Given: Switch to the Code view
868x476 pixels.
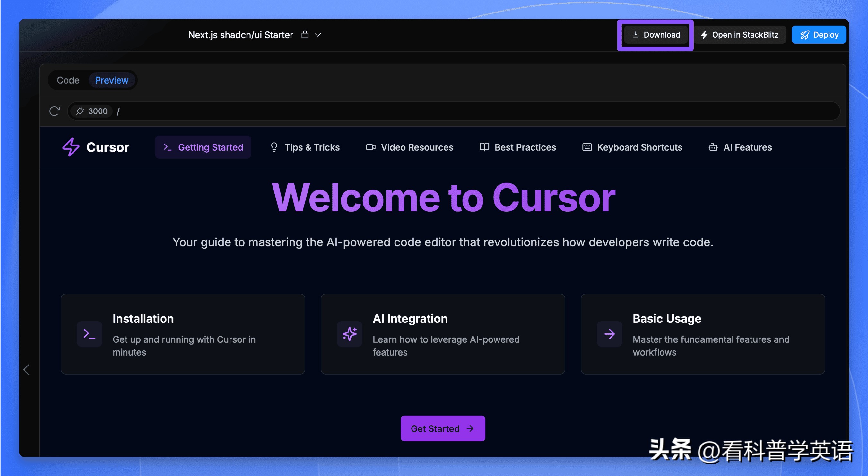Looking at the screenshot, I should click(x=68, y=80).
